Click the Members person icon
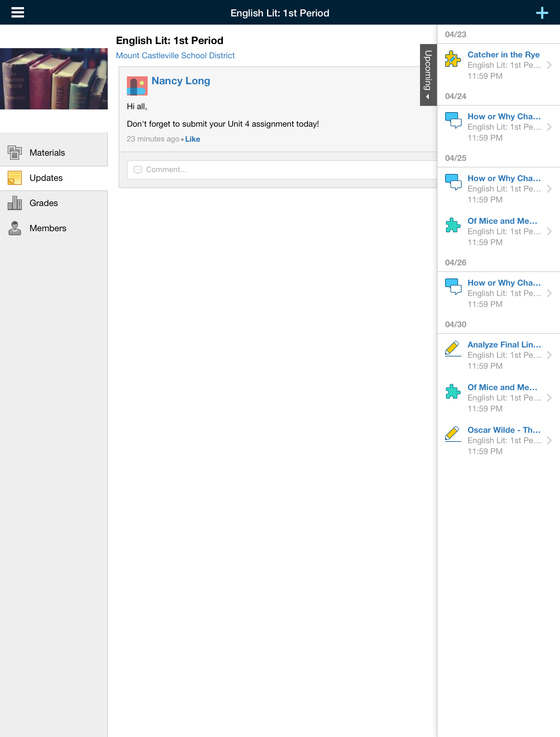This screenshot has height=737, width=560. (15, 228)
